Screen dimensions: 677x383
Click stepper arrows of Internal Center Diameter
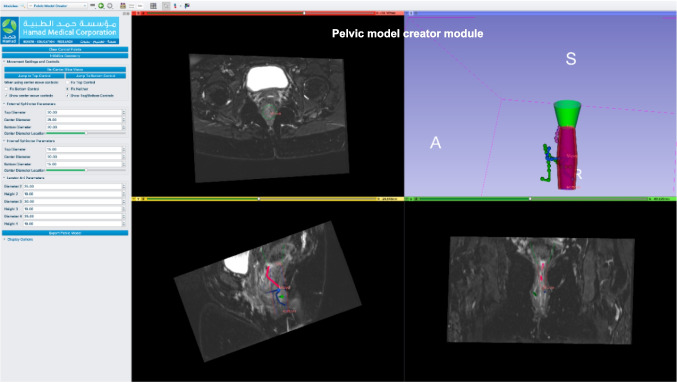[124, 157]
